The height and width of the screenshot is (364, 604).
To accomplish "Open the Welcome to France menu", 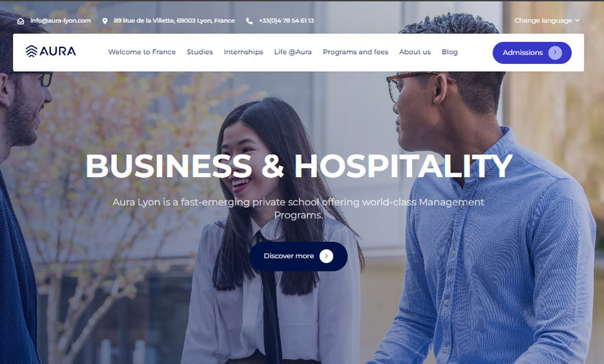I will (142, 52).
